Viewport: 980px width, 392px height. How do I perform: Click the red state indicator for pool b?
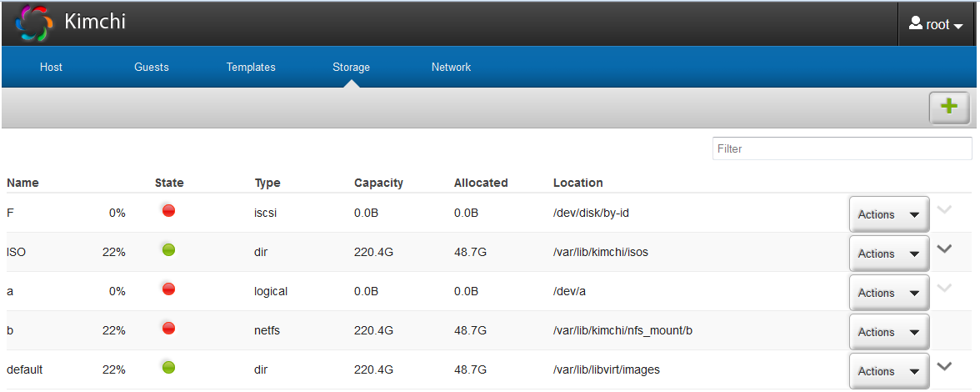(x=168, y=329)
